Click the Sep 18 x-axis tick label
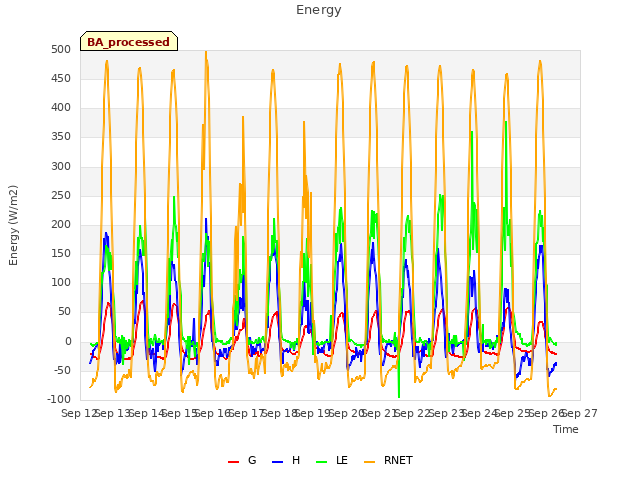This screenshot has height=480, width=640. (280, 414)
